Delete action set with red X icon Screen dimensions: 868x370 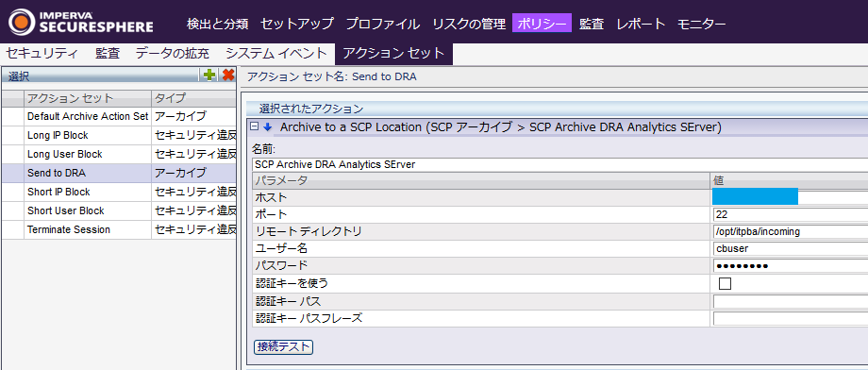pyautogui.click(x=228, y=76)
